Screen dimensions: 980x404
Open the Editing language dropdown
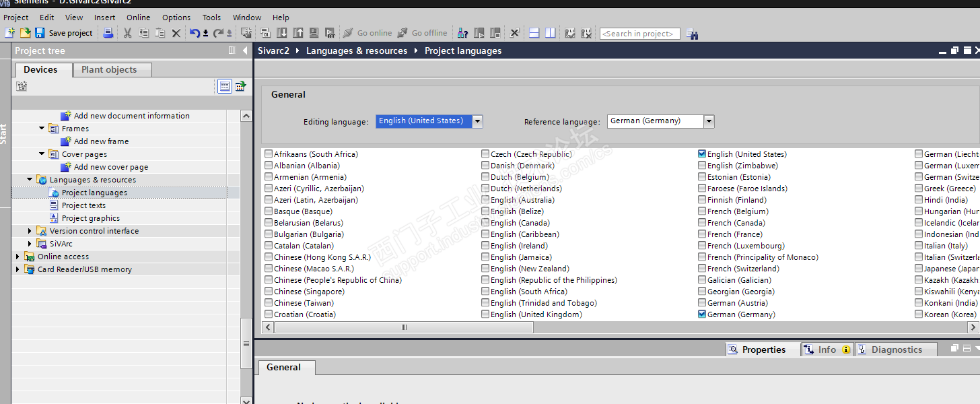click(x=477, y=121)
